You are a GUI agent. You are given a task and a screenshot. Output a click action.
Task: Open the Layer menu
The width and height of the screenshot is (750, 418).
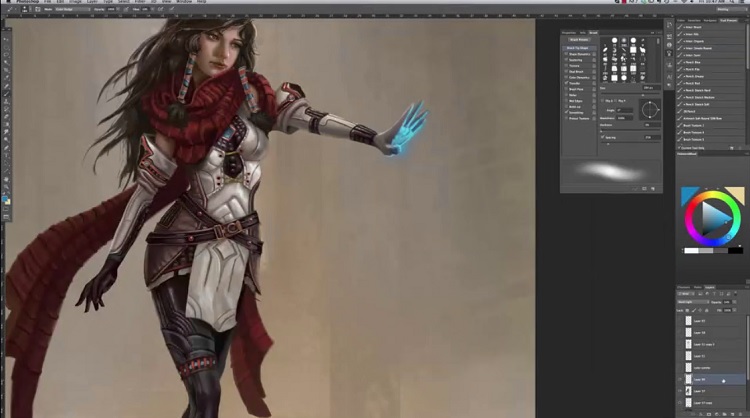click(x=92, y=1)
